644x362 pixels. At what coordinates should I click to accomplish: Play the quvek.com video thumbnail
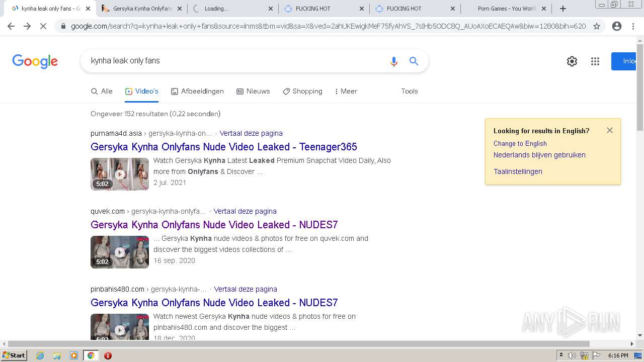(120, 252)
